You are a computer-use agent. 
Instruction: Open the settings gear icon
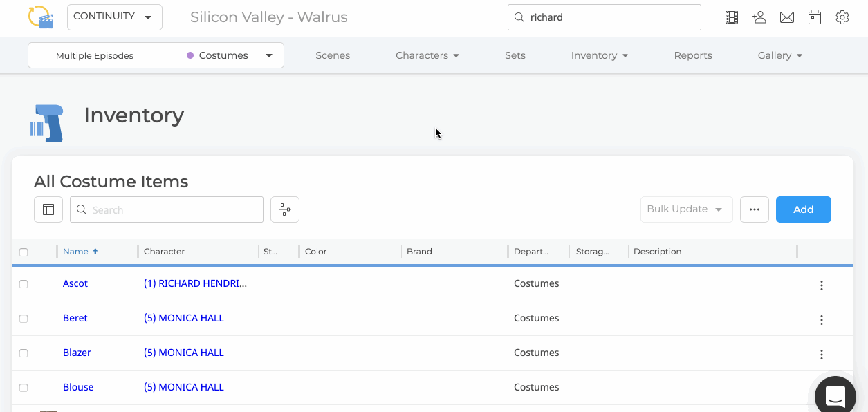pos(842,17)
